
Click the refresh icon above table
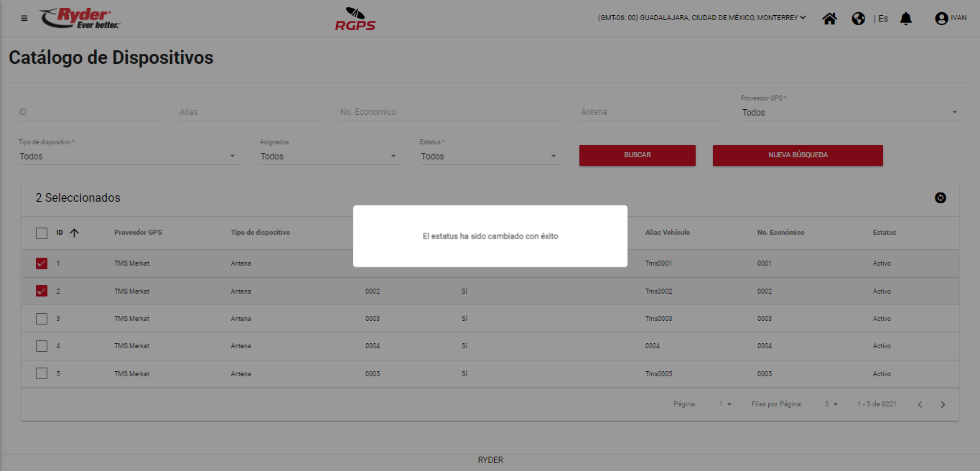[x=941, y=198]
